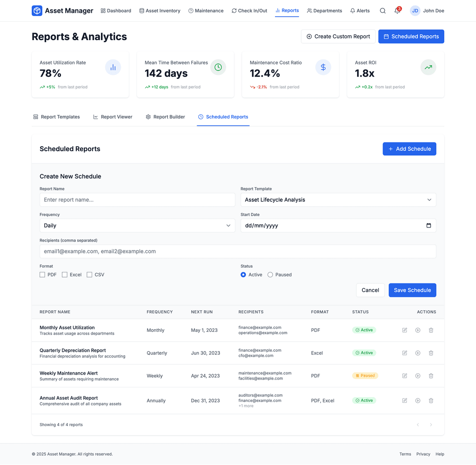Click the Asset Manager logo icon
476x465 pixels.
37,10
